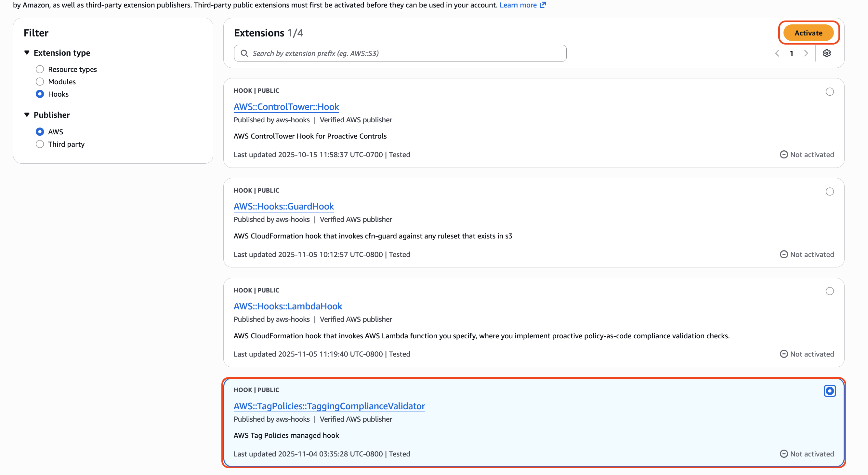The width and height of the screenshot is (868, 475).
Task: Switch publisher filter to Third party
Action: pyautogui.click(x=40, y=144)
